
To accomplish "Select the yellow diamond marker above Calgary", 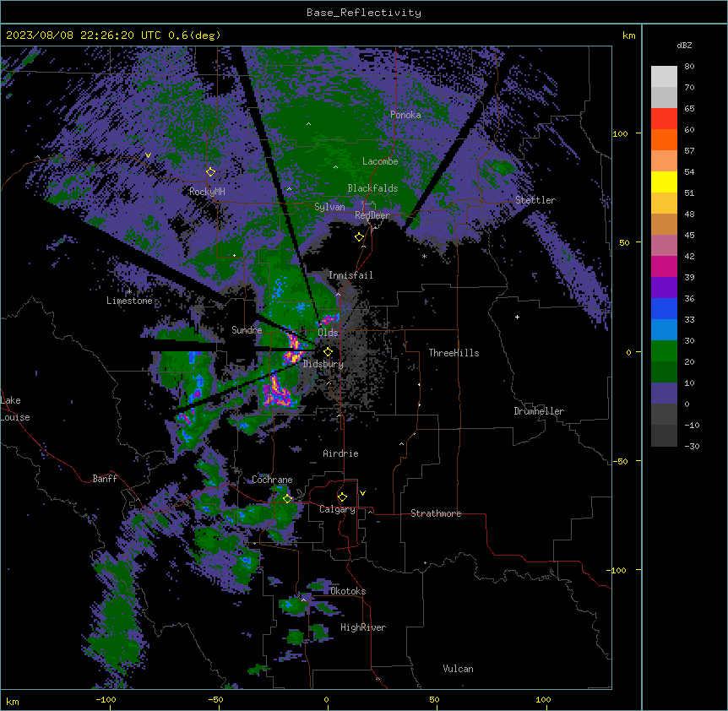I will [x=342, y=497].
